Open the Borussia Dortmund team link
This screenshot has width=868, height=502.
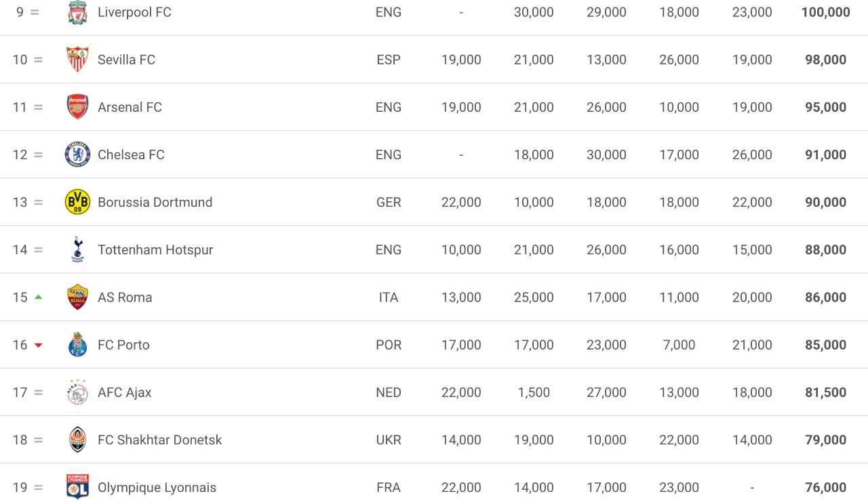tap(155, 202)
